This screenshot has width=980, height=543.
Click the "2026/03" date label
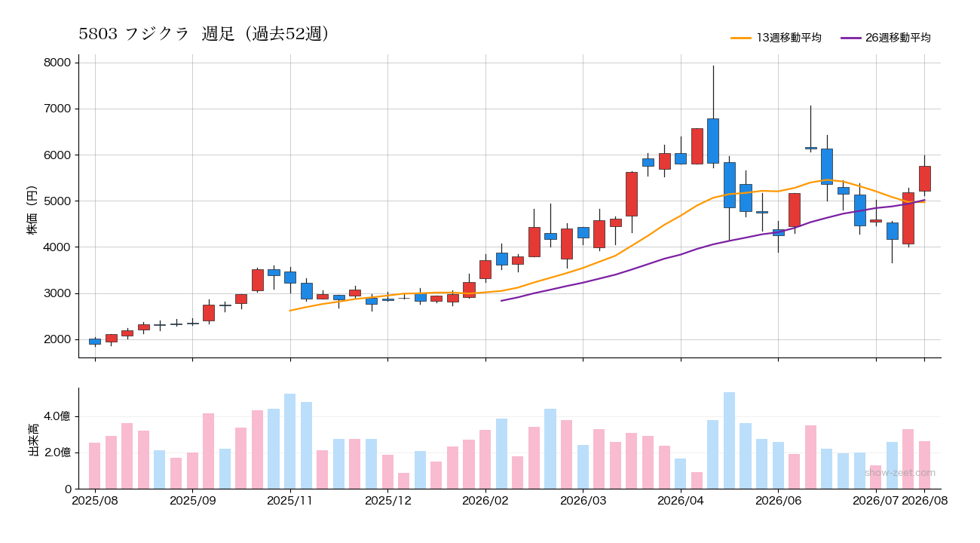(x=583, y=499)
